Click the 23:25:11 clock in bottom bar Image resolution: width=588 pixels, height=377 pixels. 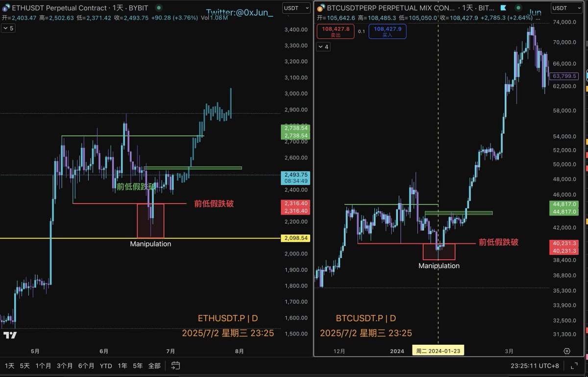pos(523,365)
